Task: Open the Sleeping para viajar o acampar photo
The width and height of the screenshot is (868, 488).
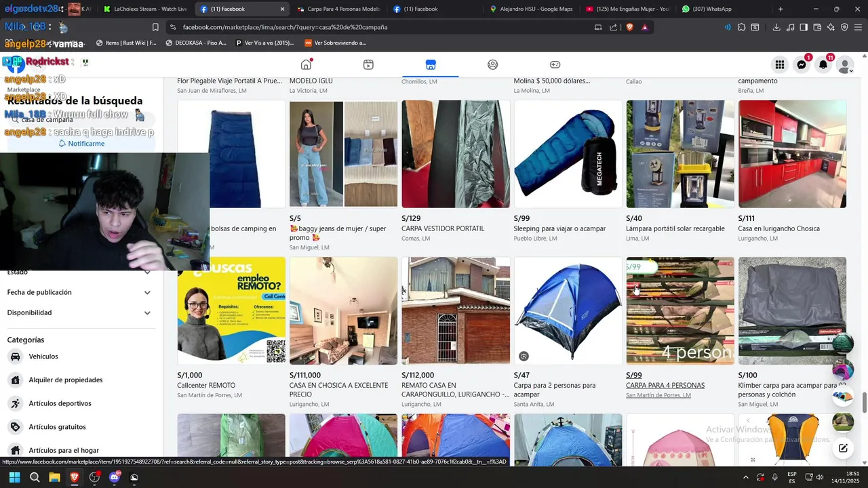Action: pyautogui.click(x=568, y=154)
